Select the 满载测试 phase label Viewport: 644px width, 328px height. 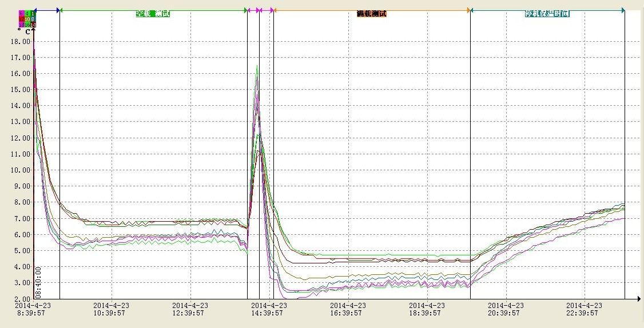[x=371, y=13]
